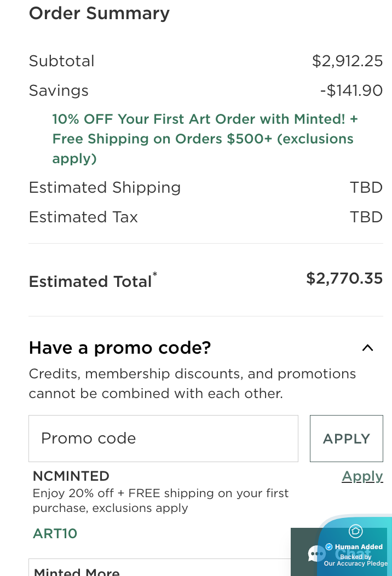Click the 'Have a promo code?' heading
This screenshot has height=576, width=392.
pyautogui.click(x=119, y=348)
